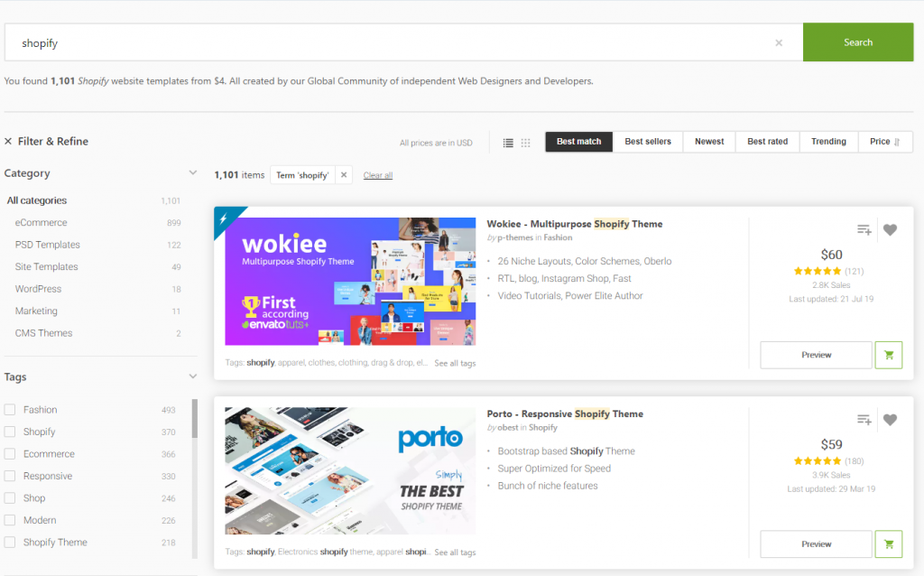Preview the Wokiee theme
Image resolution: width=924 pixels, height=576 pixels.
tap(816, 355)
